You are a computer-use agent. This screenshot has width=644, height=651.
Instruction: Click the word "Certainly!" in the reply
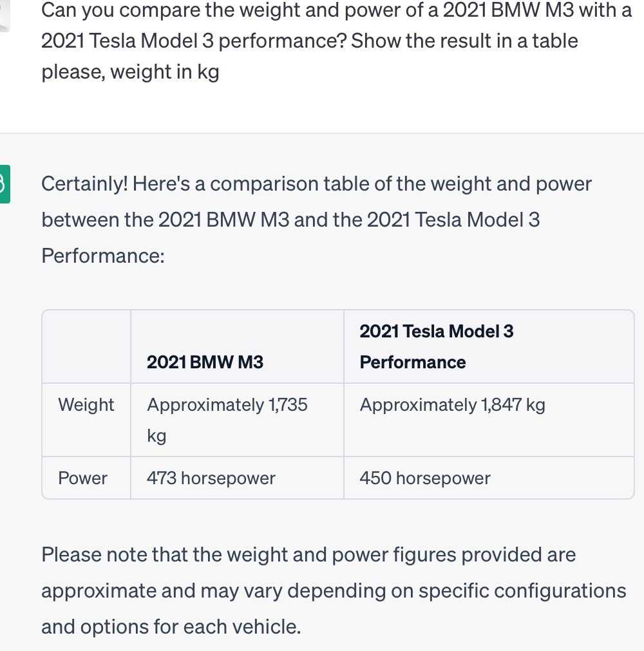pyautogui.click(x=86, y=184)
